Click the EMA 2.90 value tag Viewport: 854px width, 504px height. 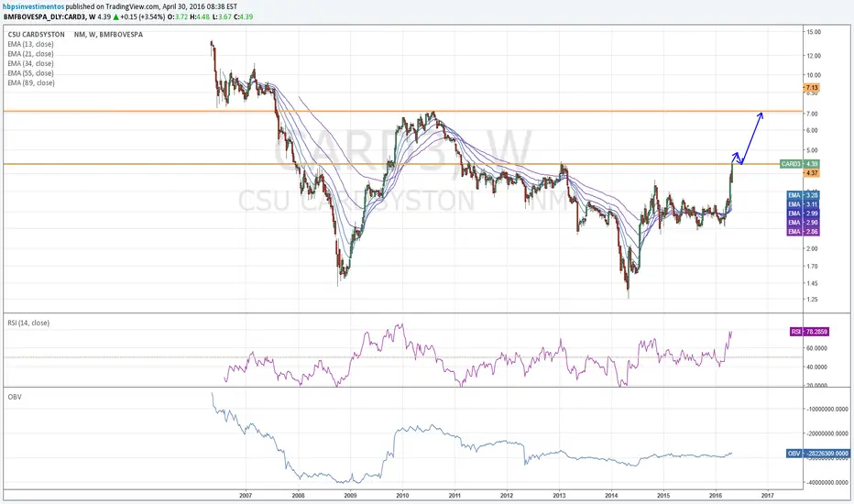[804, 223]
